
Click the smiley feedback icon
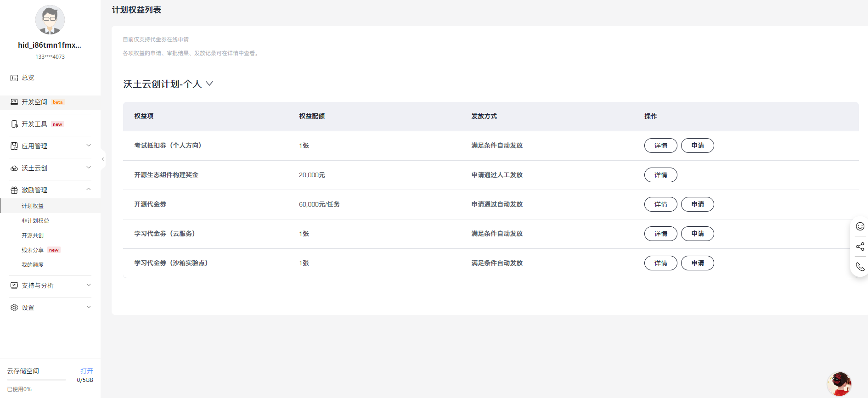pyautogui.click(x=860, y=226)
